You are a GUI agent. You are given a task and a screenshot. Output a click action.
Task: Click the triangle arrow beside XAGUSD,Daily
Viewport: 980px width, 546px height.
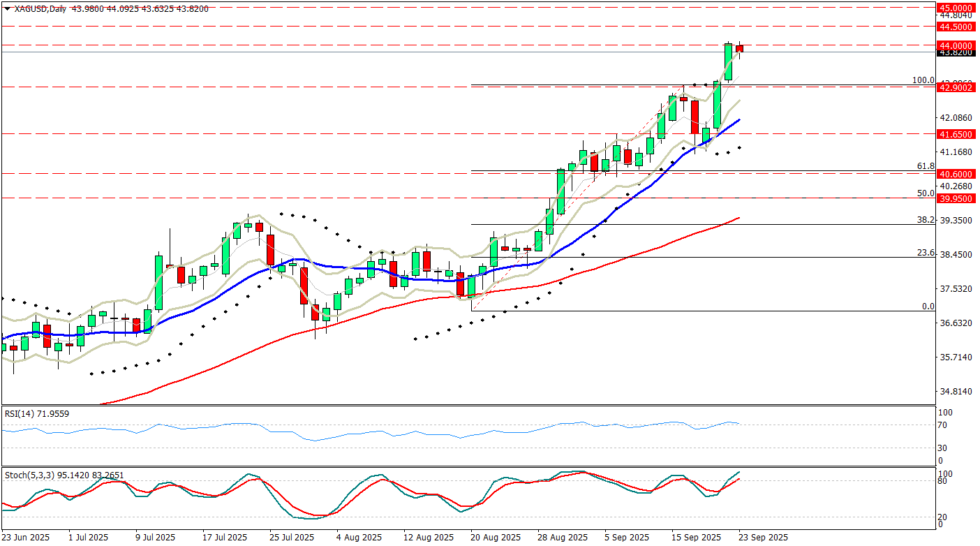pos(7,8)
